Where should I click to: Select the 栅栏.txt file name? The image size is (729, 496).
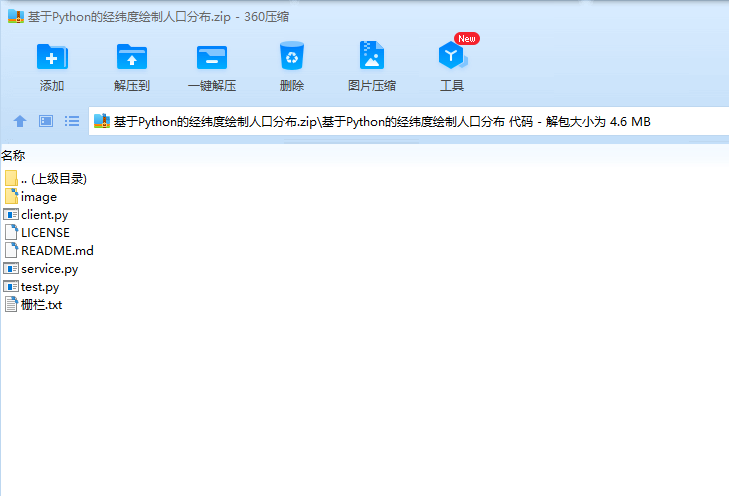pyautogui.click(x=41, y=305)
